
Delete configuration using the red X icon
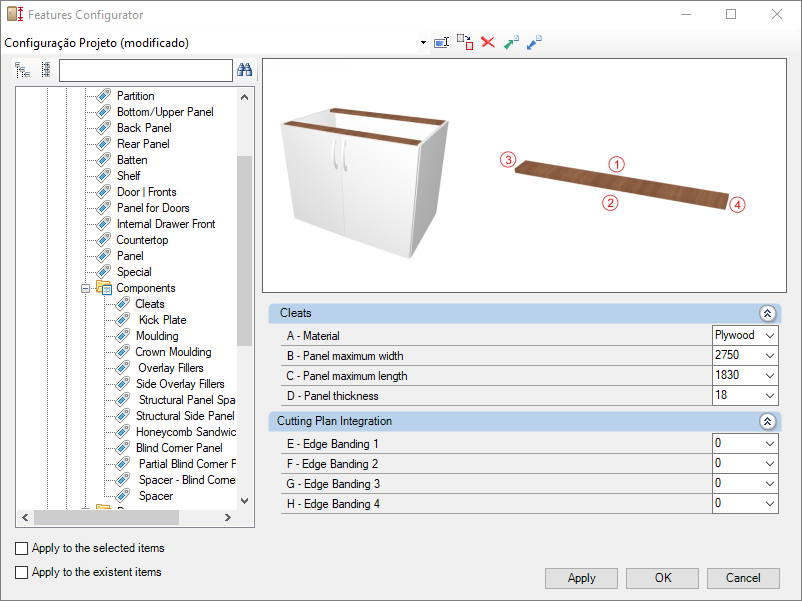(488, 42)
